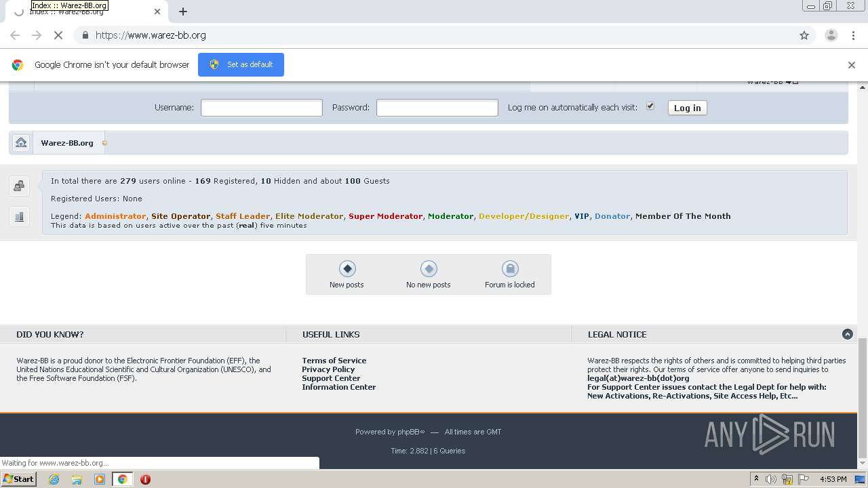The image size is (868, 488).
Task: Open the Terms of Service link
Action: click(x=334, y=361)
